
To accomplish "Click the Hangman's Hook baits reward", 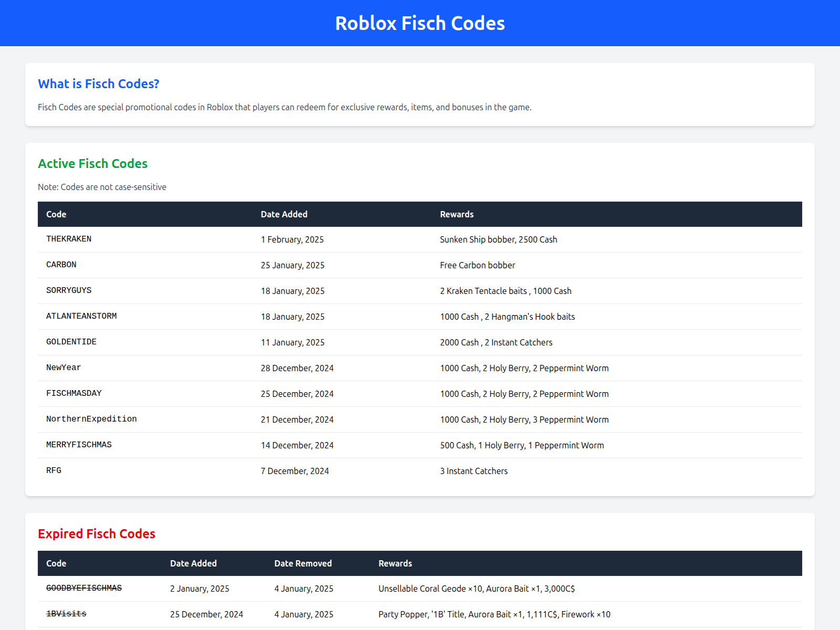I will 508,317.
